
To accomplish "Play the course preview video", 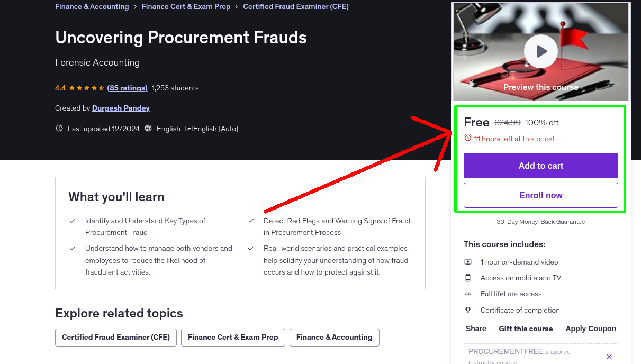I will point(540,51).
